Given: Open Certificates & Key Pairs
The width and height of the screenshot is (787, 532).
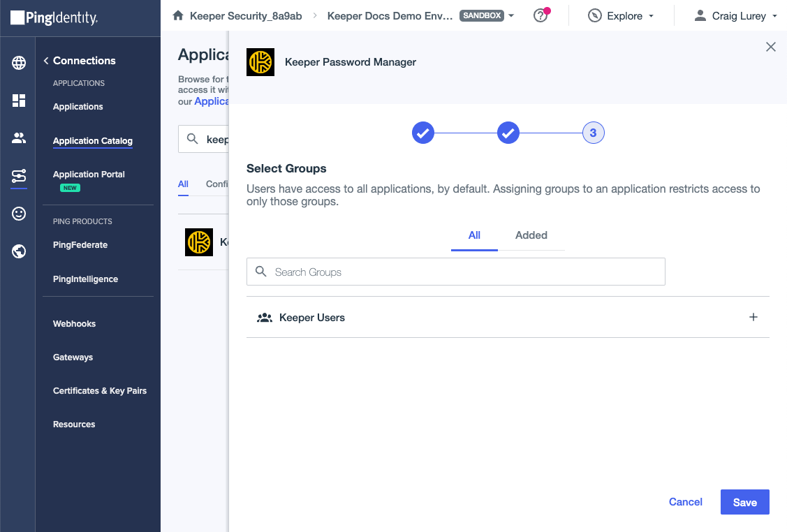Looking at the screenshot, I should click(100, 391).
